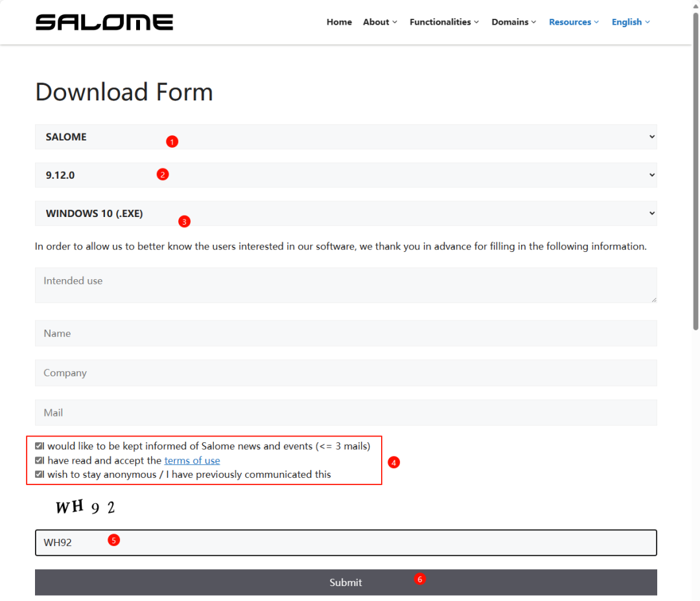This screenshot has height=601, width=700.
Task: Uncheck the Salome news and events checkbox
Action: coord(39,446)
